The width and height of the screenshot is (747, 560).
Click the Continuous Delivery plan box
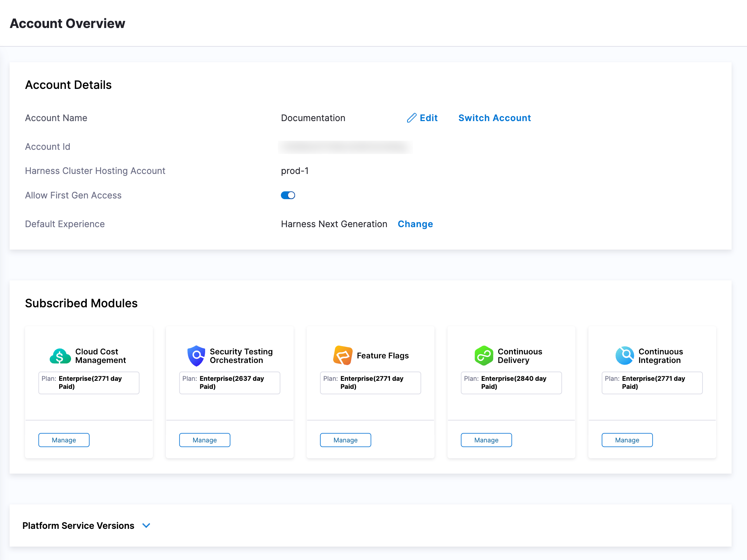pyautogui.click(x=511, y=383)
